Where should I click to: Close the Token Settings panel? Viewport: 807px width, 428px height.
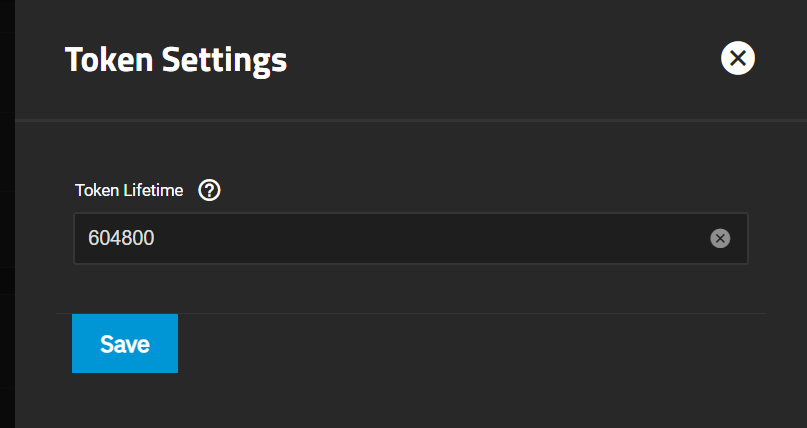[x=738, y=58]
